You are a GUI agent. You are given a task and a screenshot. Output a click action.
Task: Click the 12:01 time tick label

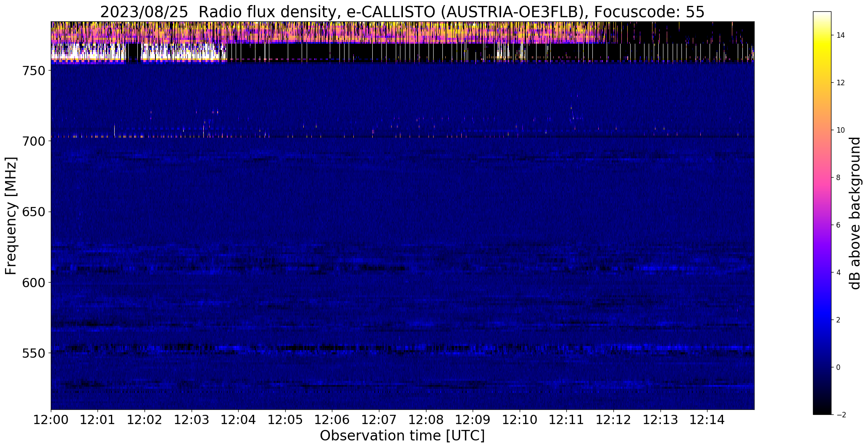pyautogui.click(x=98, y=419)
